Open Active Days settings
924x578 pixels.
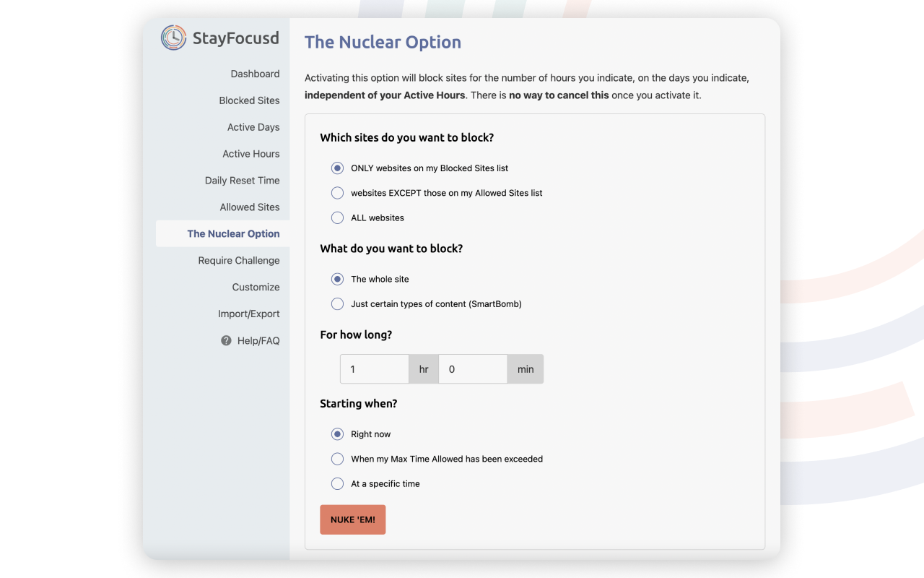(253, 127)
